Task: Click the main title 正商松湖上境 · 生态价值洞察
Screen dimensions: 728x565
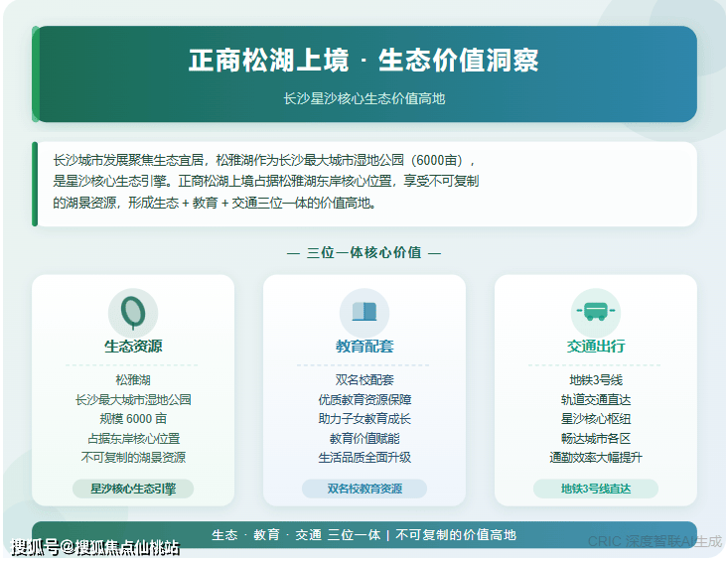Action: tap(364, 61)
